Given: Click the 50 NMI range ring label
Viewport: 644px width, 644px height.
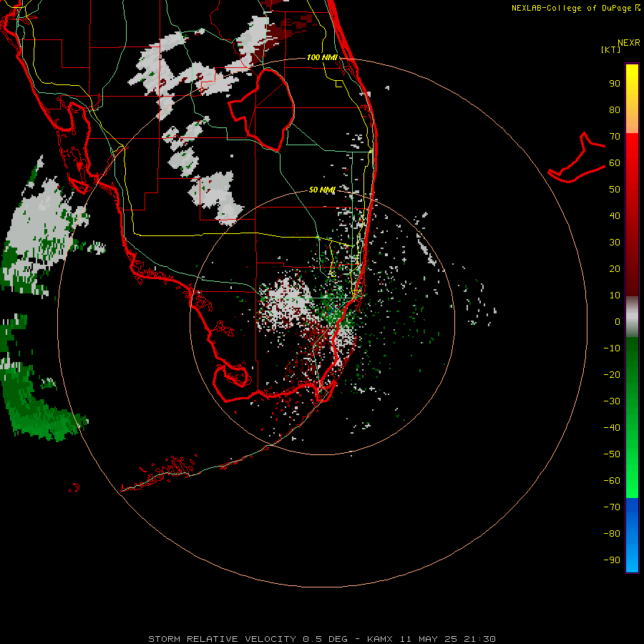Looking at the screenshot, I should pyautogui.click(x=322, y=190).
